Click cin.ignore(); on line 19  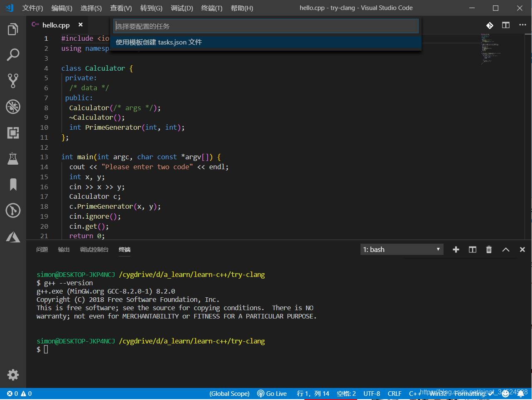95,217
